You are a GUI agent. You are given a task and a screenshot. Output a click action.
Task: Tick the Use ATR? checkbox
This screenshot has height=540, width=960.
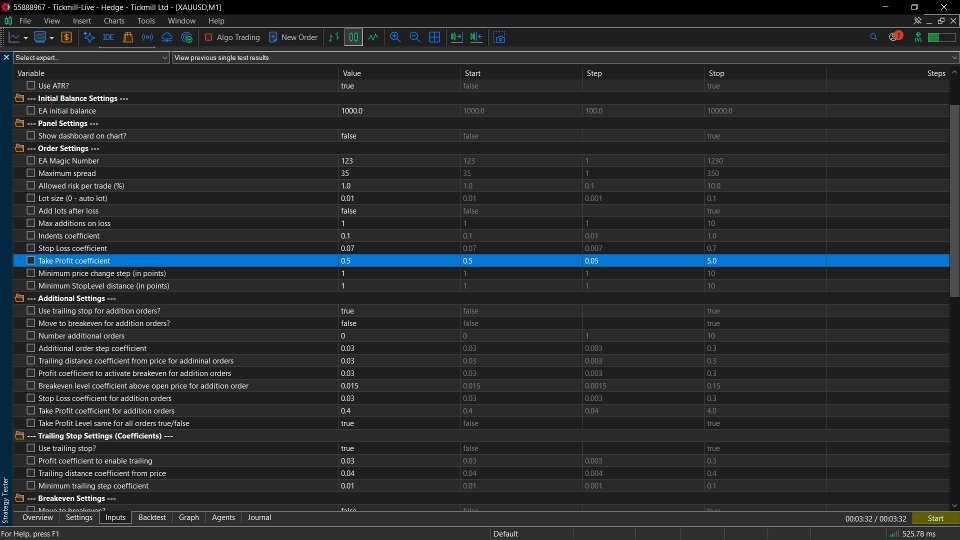[31, 86]
